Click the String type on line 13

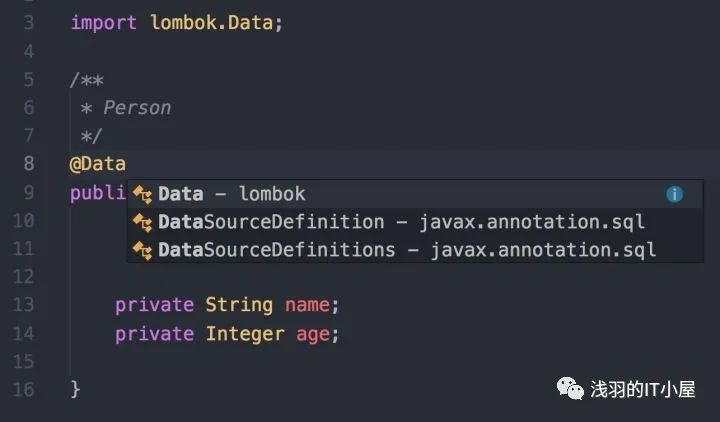[239, 305]
